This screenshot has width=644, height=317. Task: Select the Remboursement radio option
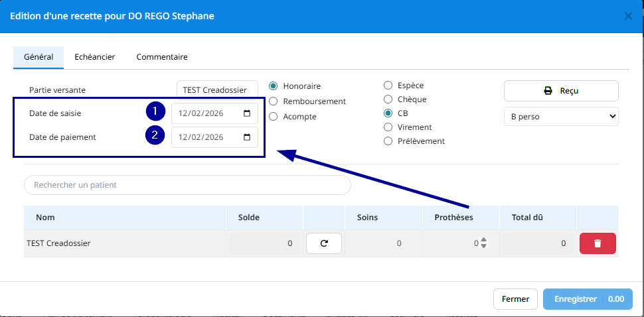(x=274, y=101)
